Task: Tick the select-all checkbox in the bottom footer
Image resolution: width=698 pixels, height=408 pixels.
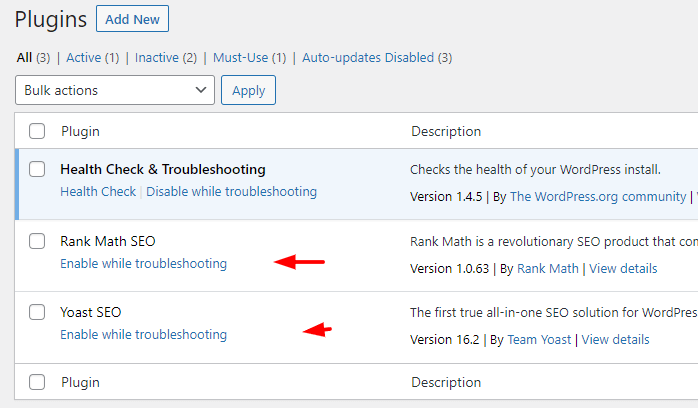Action: coord(37,382)
